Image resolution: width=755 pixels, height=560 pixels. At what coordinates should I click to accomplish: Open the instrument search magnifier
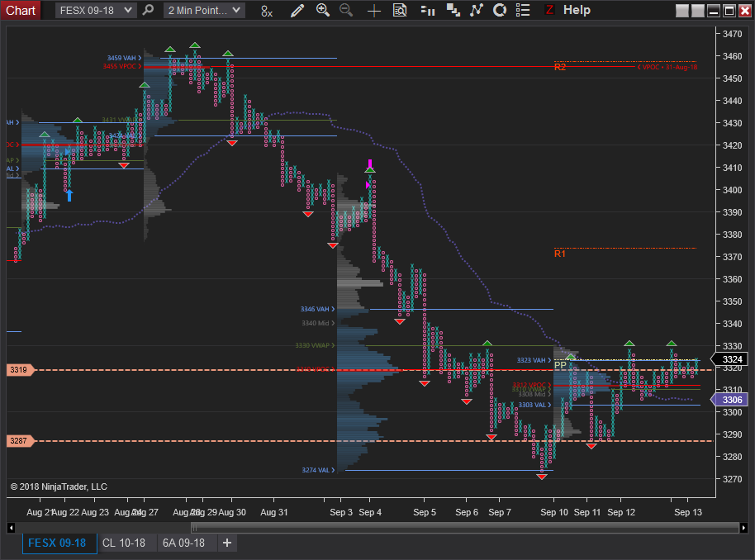click(149, 10)
